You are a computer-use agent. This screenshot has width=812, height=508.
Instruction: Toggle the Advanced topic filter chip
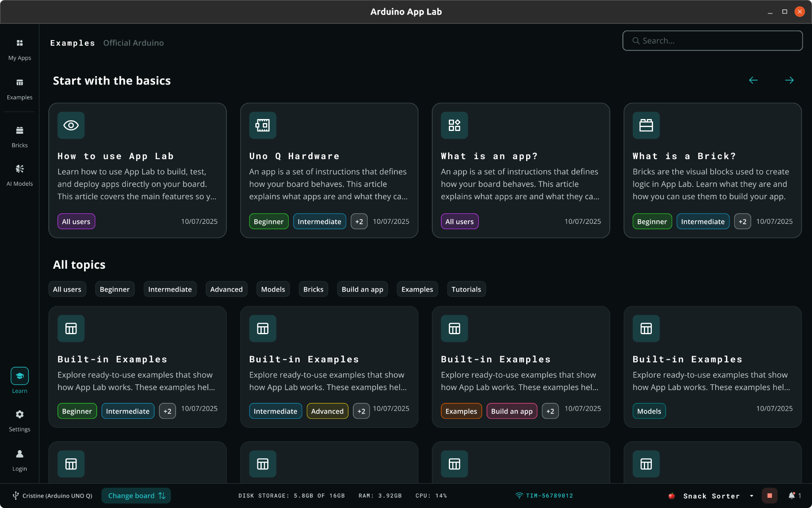click(x=226, y=289)
